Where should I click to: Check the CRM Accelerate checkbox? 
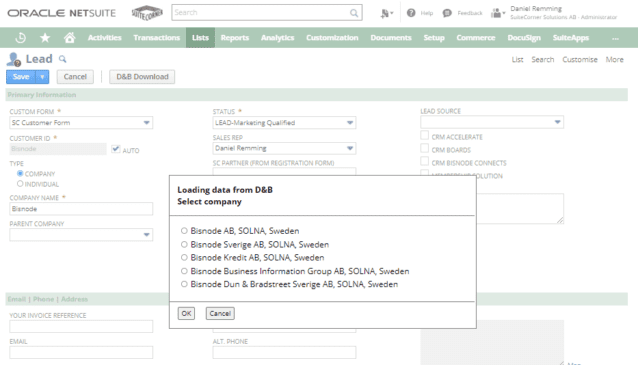tap(424, 136)
